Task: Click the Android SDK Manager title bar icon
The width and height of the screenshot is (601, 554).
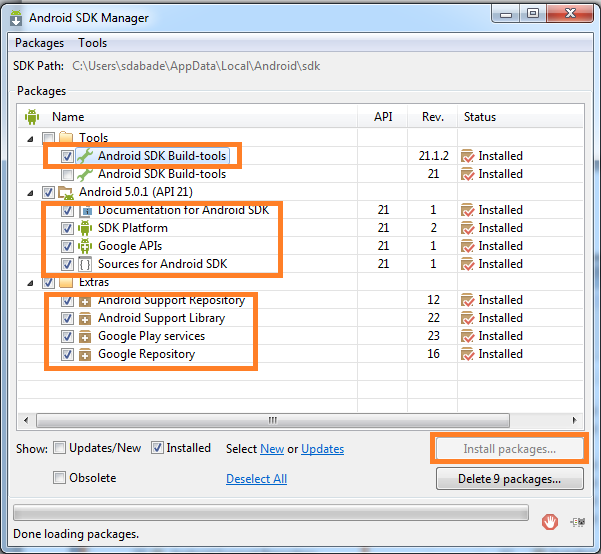Action: (x=16, y=18)
